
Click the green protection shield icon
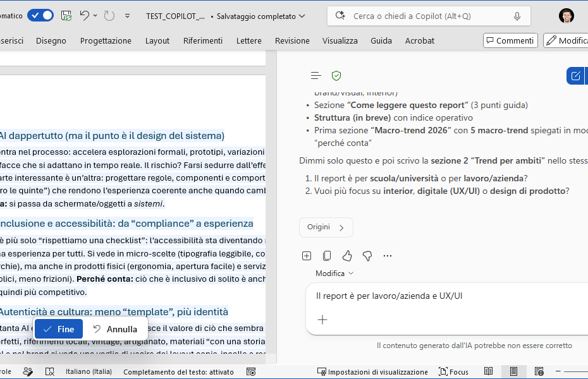(336, 76)
